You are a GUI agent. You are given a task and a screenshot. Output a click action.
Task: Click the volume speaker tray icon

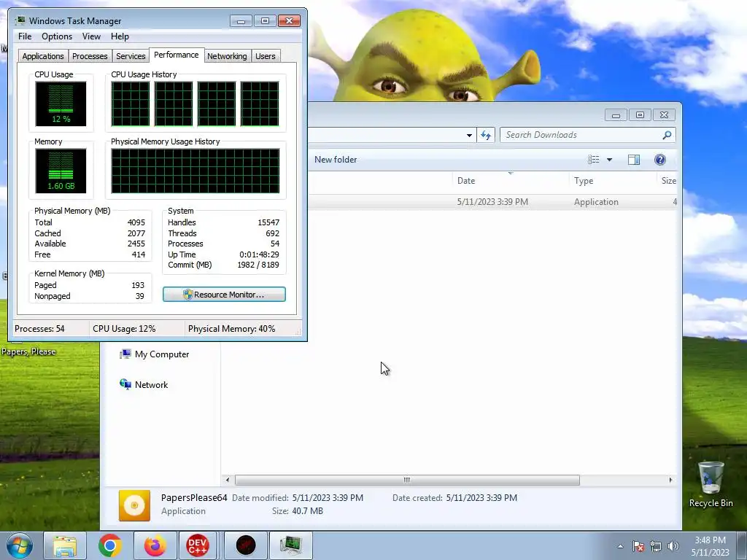tap(673, 546)
